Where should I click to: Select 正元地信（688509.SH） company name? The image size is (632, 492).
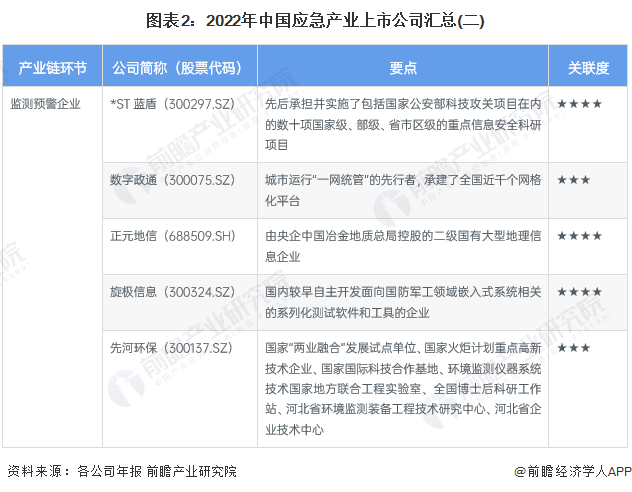coord(172,236)
